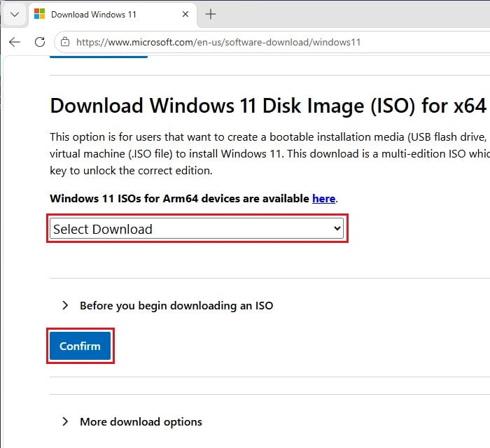
Task: Click the Confirm button
Action: pos(80,346)
